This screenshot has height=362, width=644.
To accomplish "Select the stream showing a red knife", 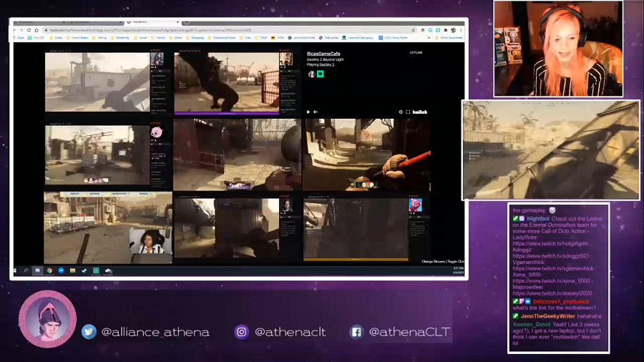I will pos(366,155).
